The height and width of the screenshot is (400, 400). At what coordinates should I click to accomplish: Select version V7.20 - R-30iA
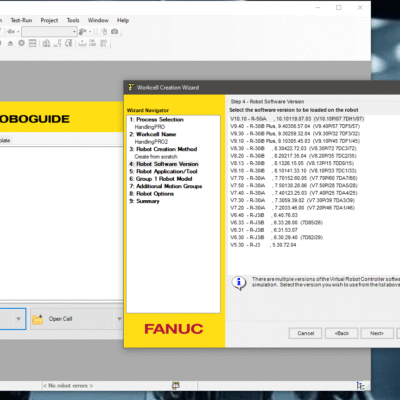pyautogui.click(x=292, y=208)
